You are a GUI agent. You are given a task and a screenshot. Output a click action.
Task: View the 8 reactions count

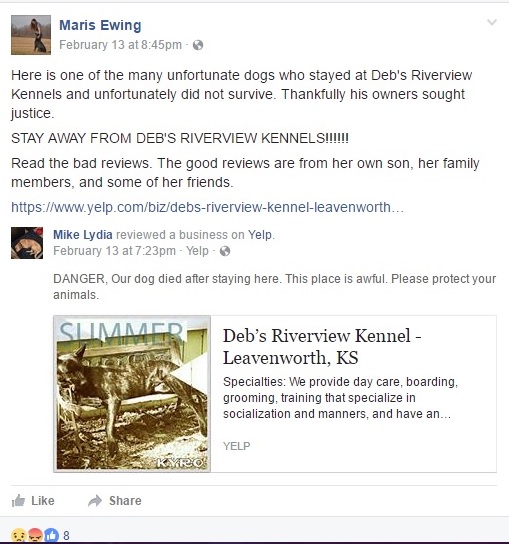(x=66, y=536)
